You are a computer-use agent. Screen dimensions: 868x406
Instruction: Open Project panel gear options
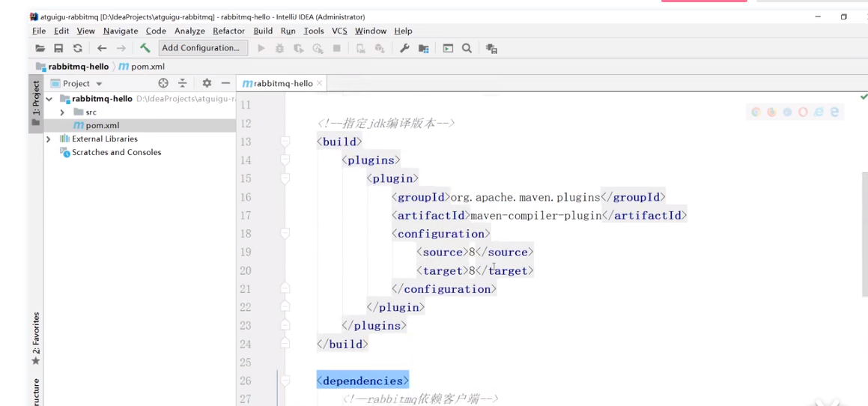tap(207, 83)
